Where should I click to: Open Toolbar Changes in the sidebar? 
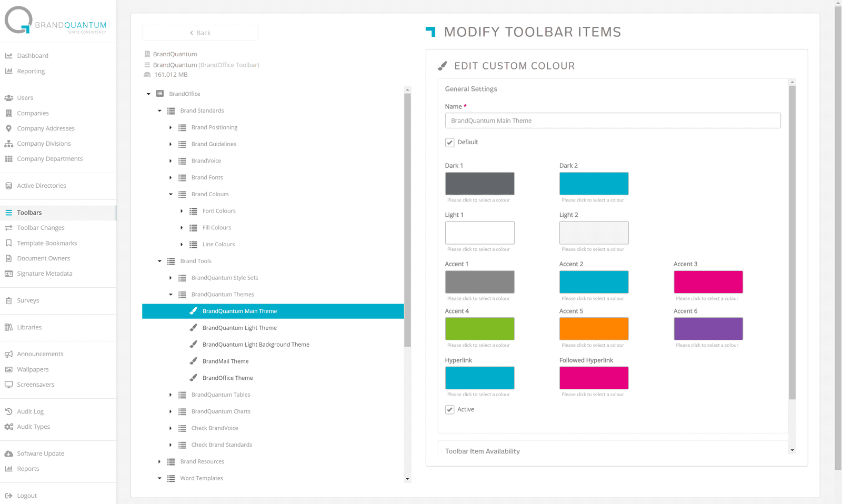pyautogui.click(x=41, y=228)
